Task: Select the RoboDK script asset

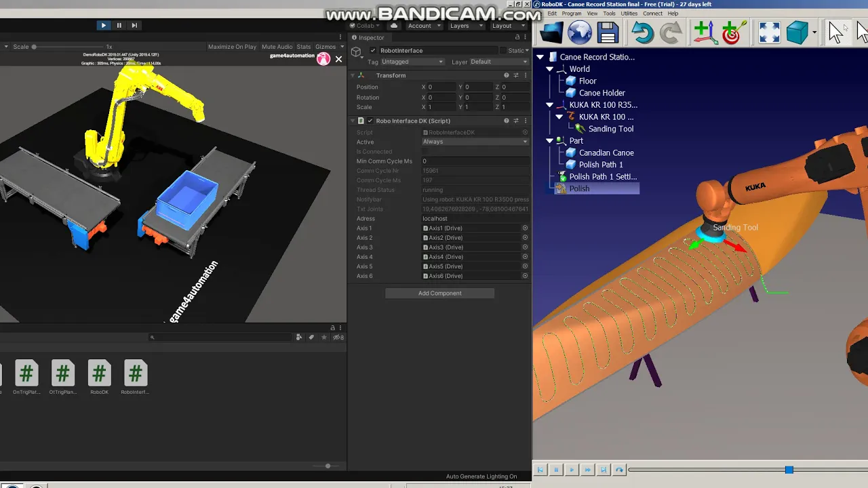Action: 99,377
